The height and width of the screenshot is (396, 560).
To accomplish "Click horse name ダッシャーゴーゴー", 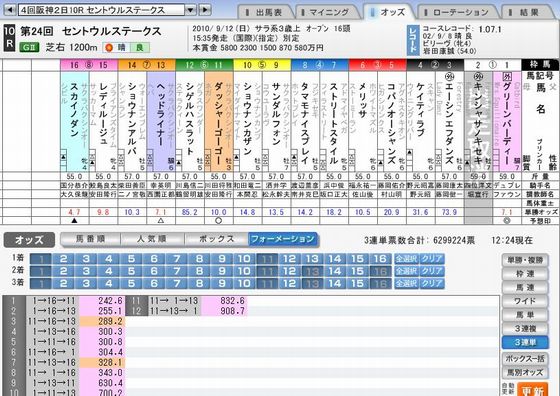I will click(x=218, y=123).
